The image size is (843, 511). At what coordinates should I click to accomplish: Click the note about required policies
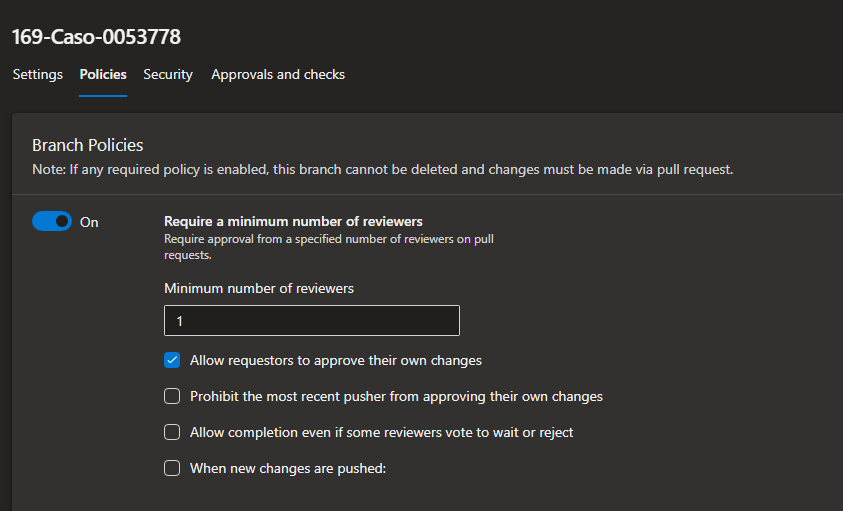(382, 169)
